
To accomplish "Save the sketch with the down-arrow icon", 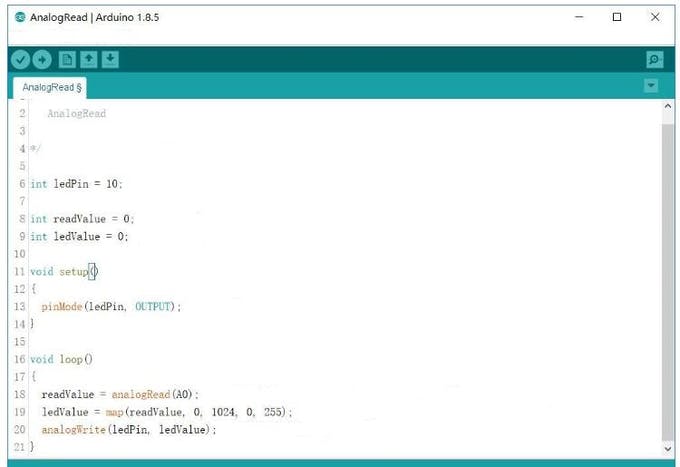I will (x=110, y=59).
